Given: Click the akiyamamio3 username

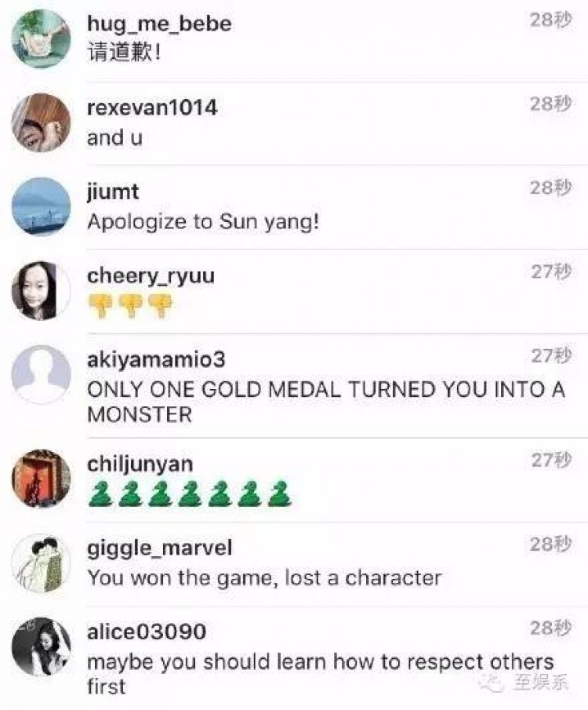Looking at the screenshot, I should 156,360.
